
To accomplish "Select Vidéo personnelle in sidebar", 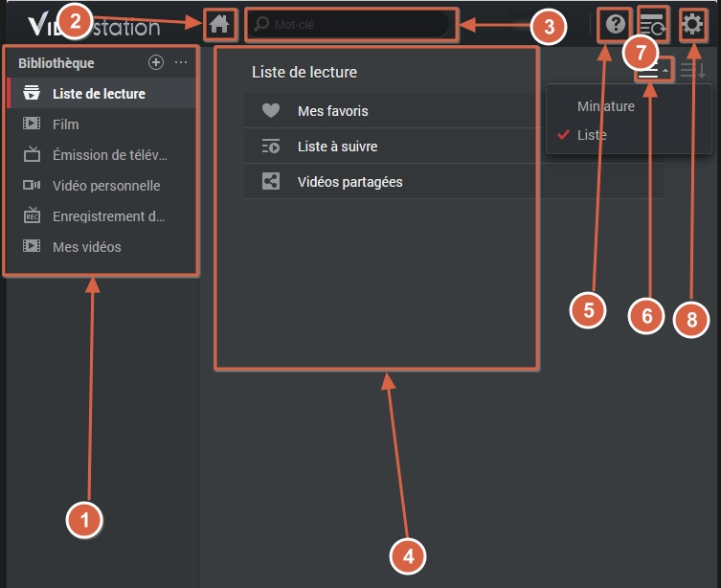I will (105, 186).
